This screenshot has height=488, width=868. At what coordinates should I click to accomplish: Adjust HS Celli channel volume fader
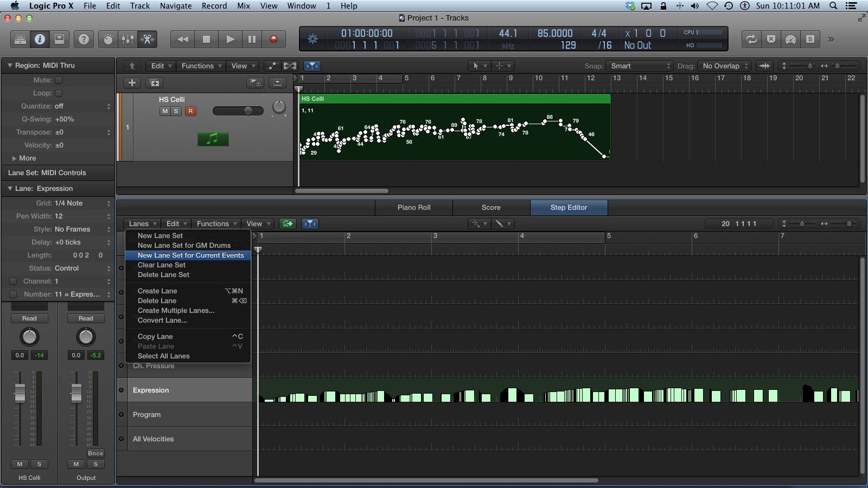click(20, 393)
